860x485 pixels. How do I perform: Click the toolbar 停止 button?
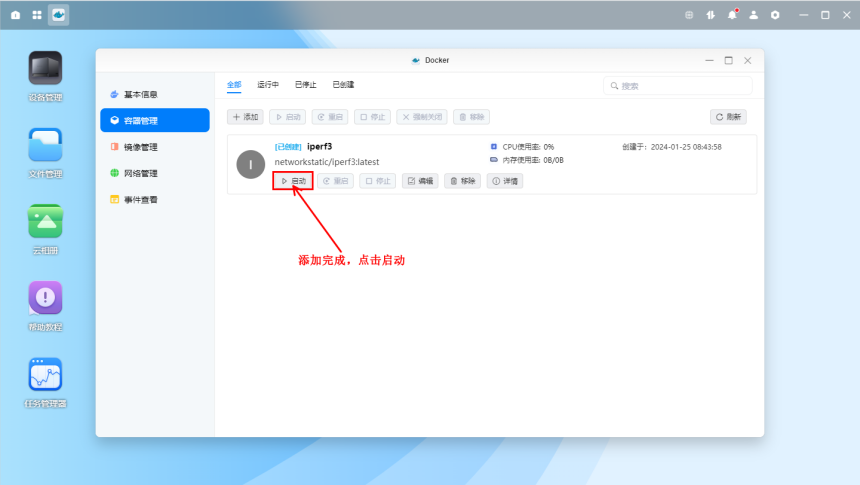372,117
